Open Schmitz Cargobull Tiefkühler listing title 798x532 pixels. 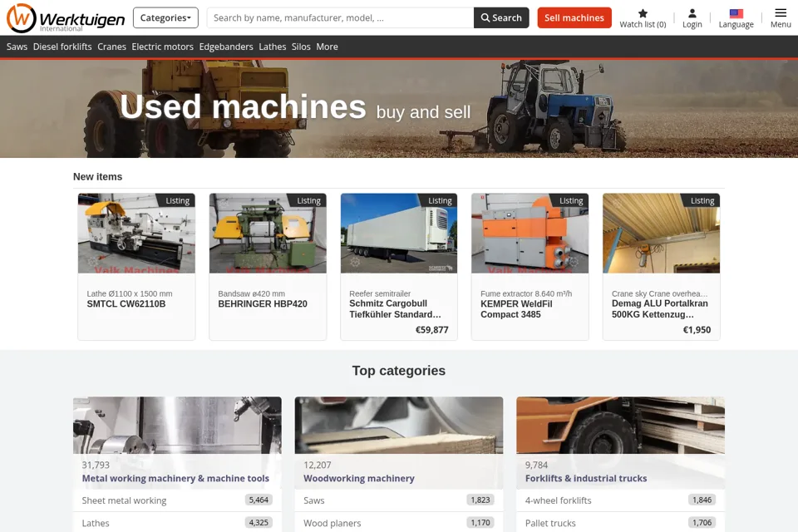(395, 309)
